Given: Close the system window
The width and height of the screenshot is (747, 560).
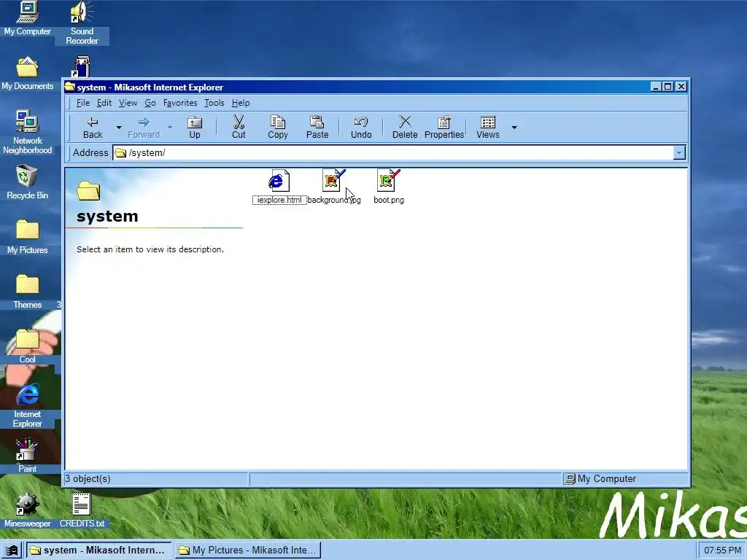Looking at the screenshot, I should click(681, 87).
